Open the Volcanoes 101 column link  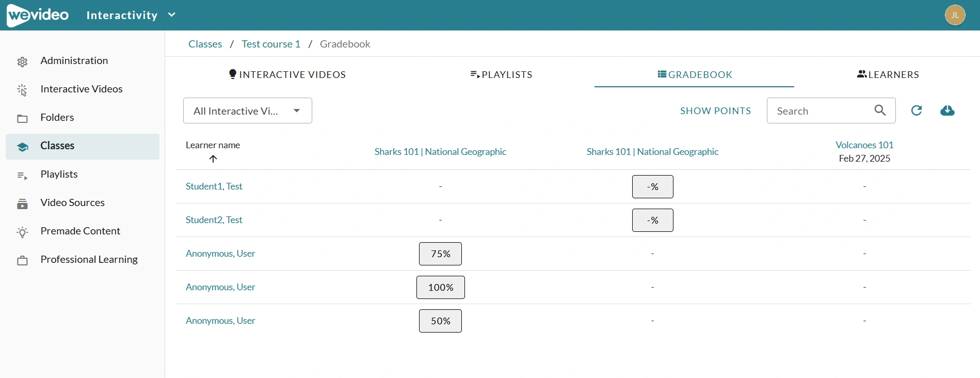pos(864,145)
